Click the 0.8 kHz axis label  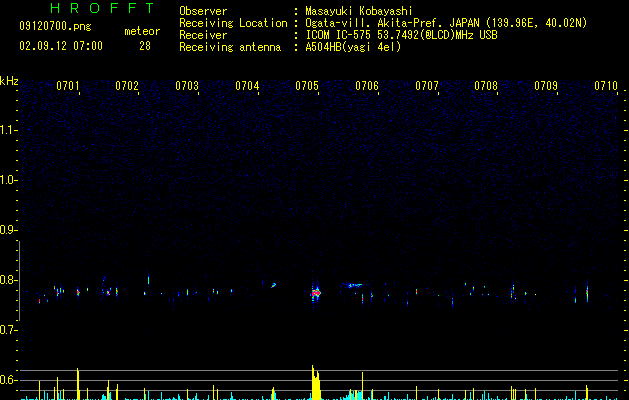pyautogui.click(x=9, y=280)
